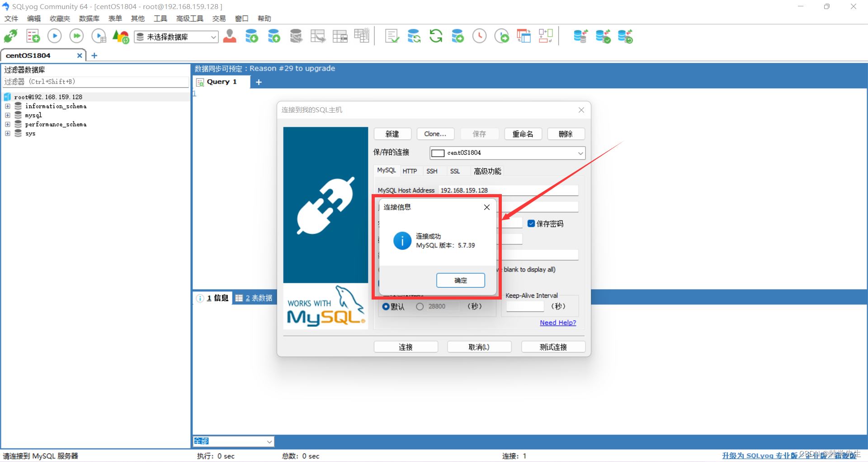
Task: Click the 新建 connection button
Action: coord(392,134)
